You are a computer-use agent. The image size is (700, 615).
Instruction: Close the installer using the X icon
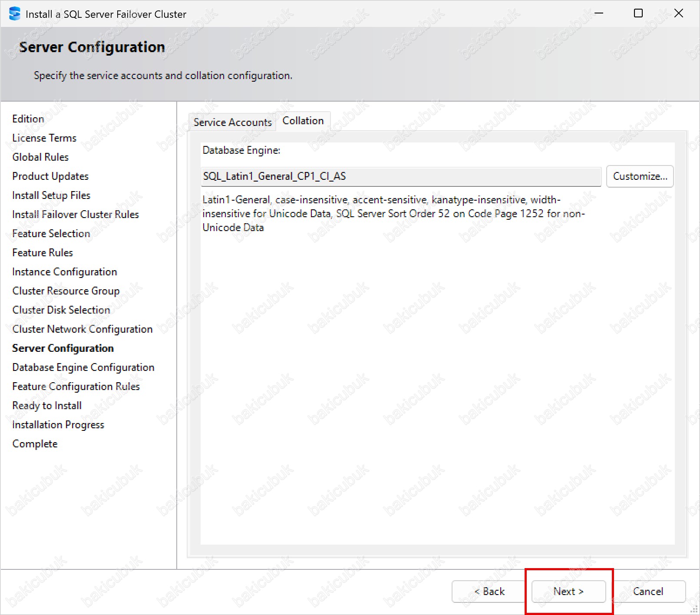pyautogui.click(x=678, y=13)
